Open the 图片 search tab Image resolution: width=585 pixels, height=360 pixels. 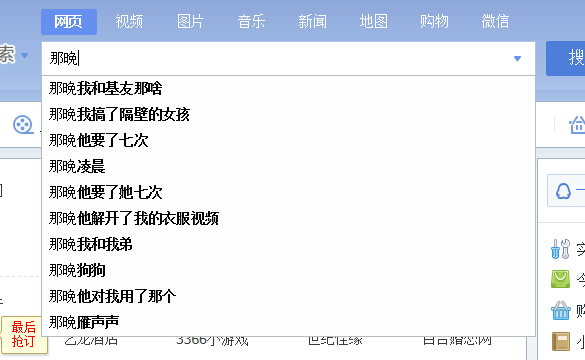click(190, 22)
